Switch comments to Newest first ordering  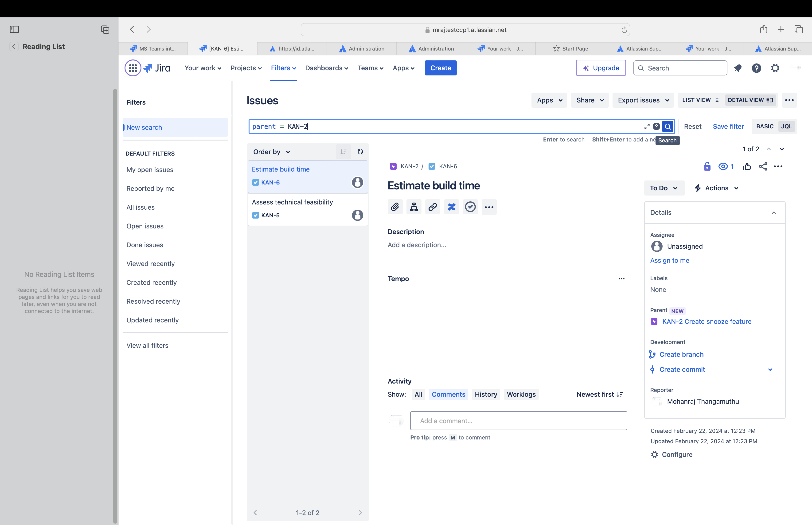pyautogui.click(x=599, y=394)
